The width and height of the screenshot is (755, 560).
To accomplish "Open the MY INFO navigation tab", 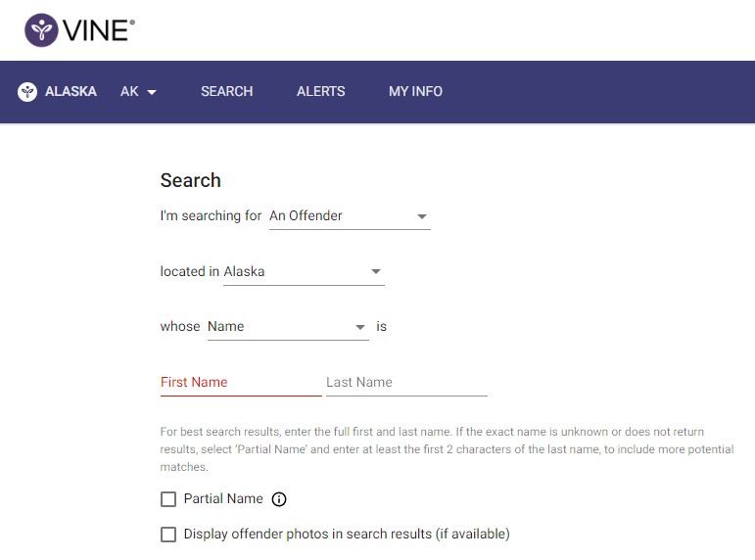I will point(415,92).
